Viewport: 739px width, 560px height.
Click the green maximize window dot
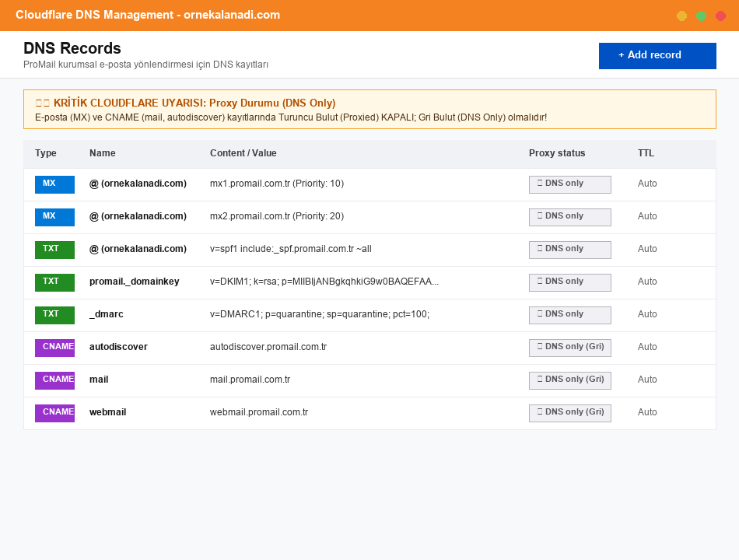tap(702, 16)
